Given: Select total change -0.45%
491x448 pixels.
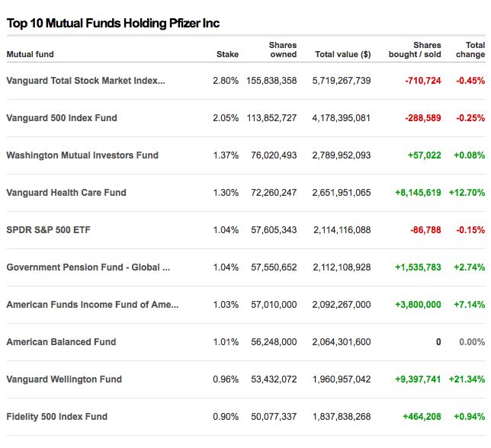Looking at the screenshot, I should pyautogui.click(x=470, y=81).
